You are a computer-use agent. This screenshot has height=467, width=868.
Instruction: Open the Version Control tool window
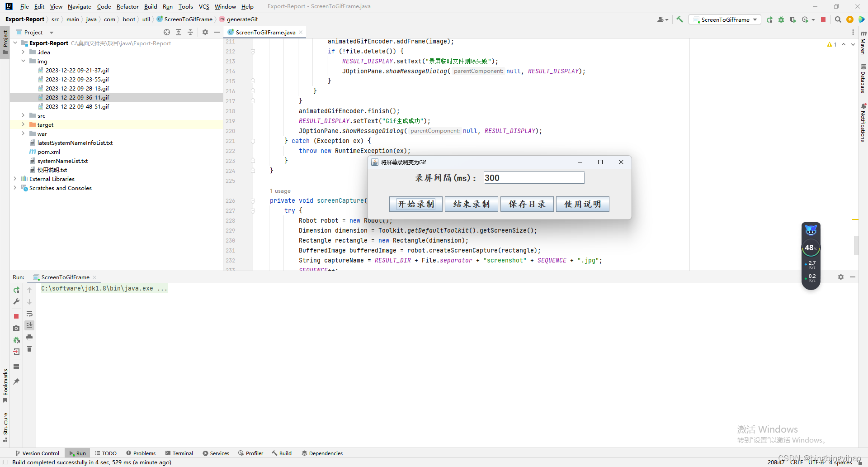[37, 453]
